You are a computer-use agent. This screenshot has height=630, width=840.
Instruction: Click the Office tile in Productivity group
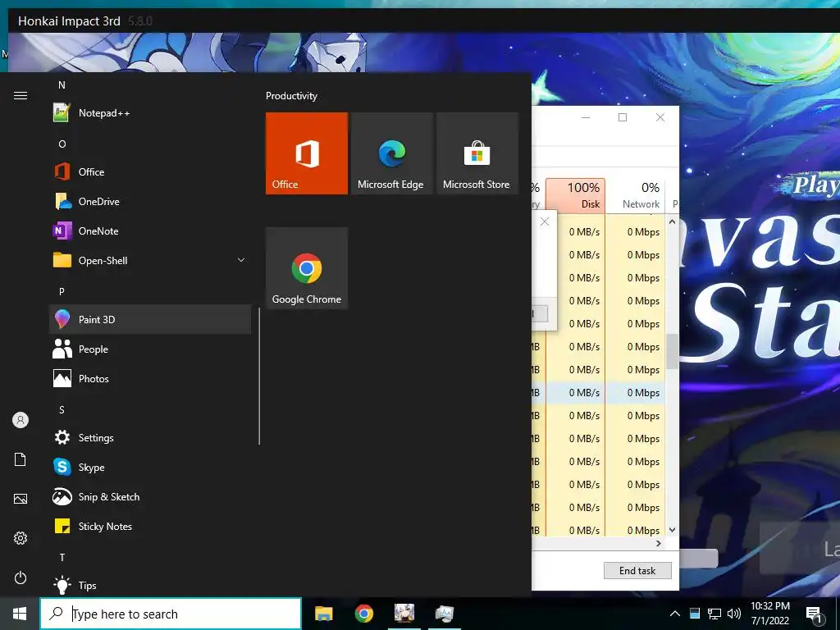[307, 153]
